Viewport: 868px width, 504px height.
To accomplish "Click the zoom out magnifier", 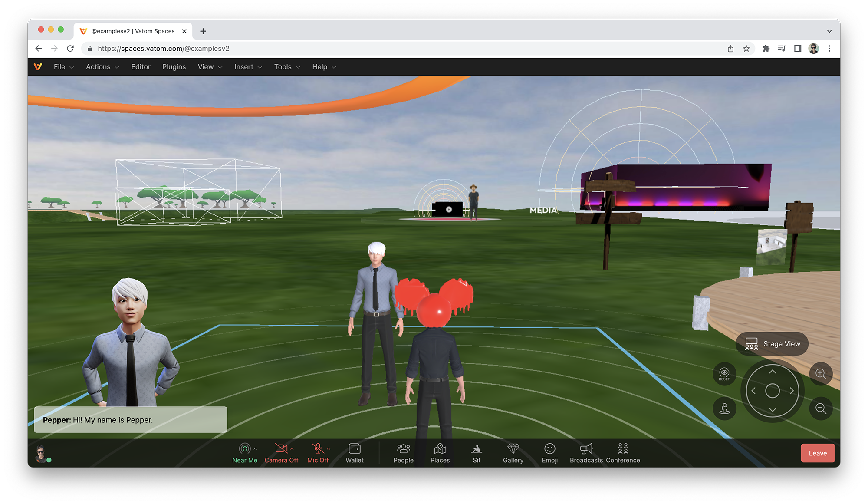I will tap(821, 408).
